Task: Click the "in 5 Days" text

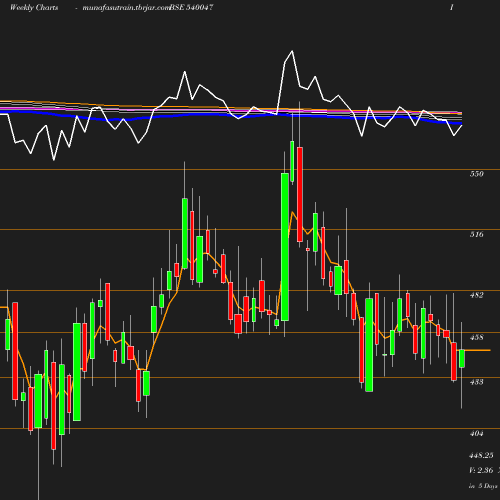Action: pyautogui.click(x=483, y=486)
